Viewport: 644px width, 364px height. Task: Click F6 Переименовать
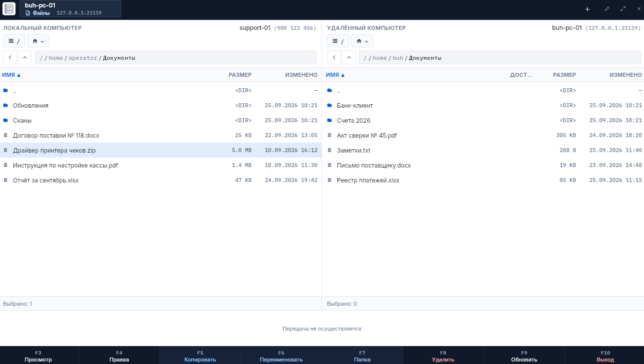tap(281, 356)
